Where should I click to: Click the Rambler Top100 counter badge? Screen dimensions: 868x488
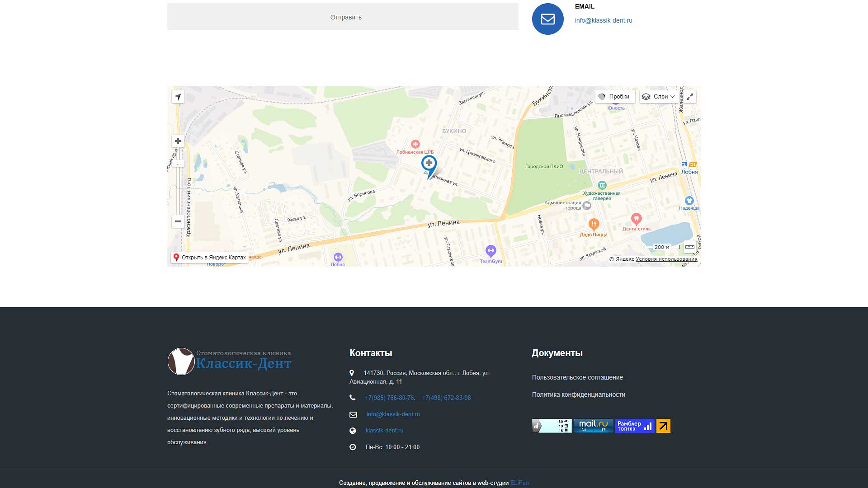(634, 426)
